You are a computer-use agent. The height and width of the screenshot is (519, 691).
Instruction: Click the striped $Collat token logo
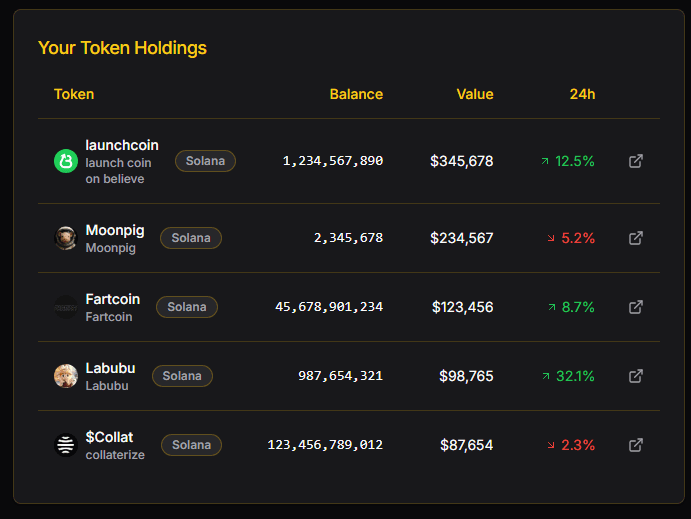click(x=66, y=445)
